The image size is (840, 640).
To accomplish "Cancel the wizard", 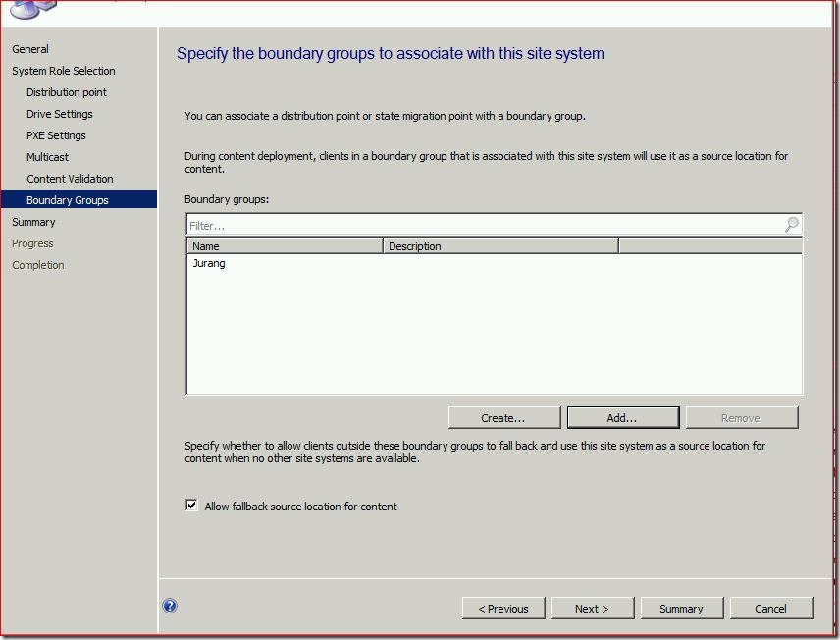I will (770, 609).
